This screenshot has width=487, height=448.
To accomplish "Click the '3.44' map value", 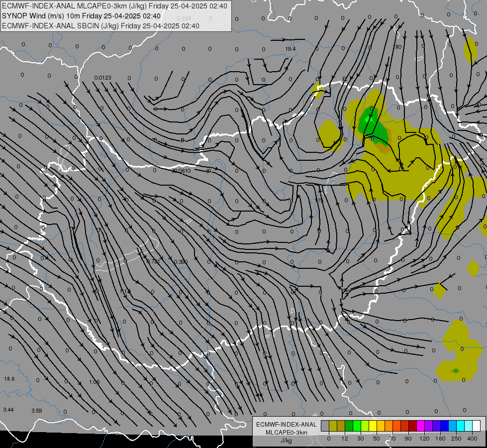I will [8, 410].
